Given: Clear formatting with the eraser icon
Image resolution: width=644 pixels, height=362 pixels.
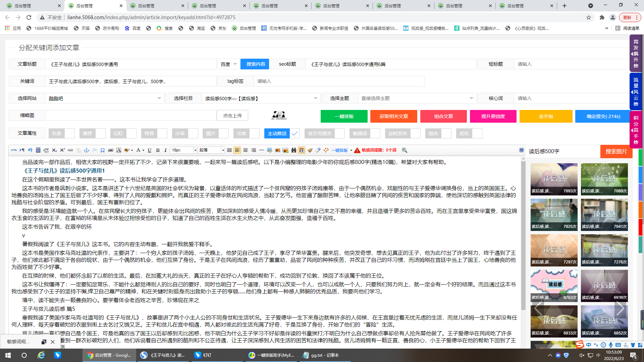Looking at the screenshot, I should pyautogui.click(x=318, y=150).
